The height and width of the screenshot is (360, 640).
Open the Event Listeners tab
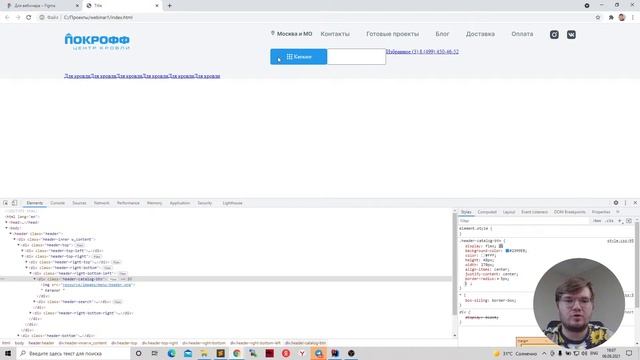pyautogui.click(x=534, y=212)
